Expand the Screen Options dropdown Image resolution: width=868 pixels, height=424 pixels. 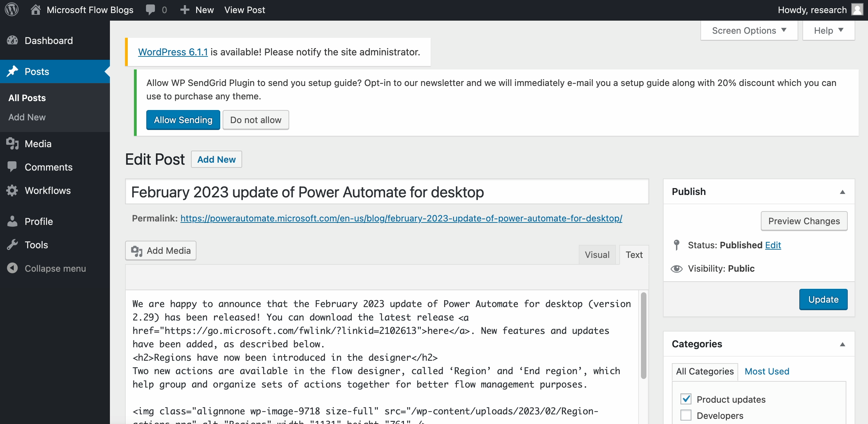[749, 31]
